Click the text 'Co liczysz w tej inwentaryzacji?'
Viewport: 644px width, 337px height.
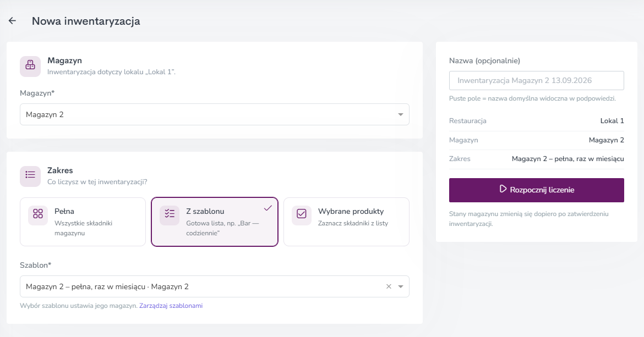pyautogui.click(x=97, y=182)
